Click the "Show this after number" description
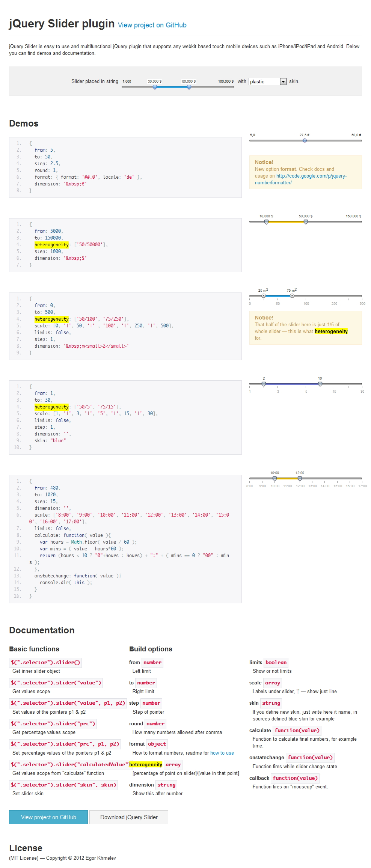Screen dimensions: 371x868 [157, 794]
